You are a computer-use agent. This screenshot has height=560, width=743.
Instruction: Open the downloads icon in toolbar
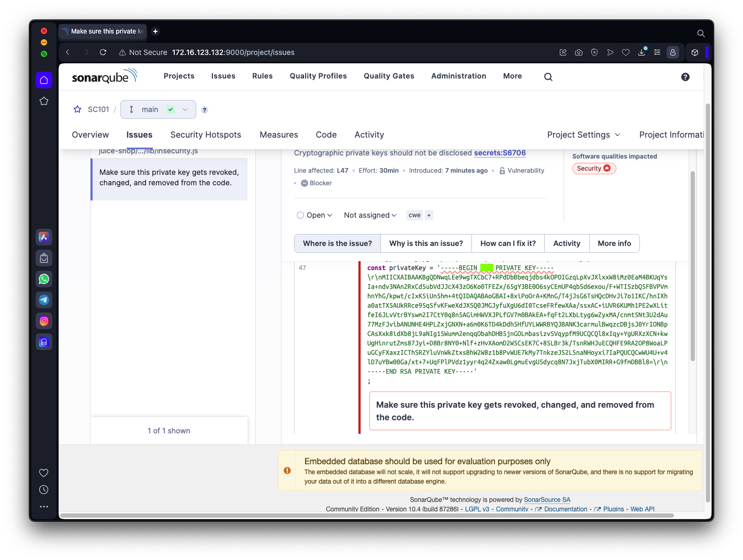(x=641, y=52)
